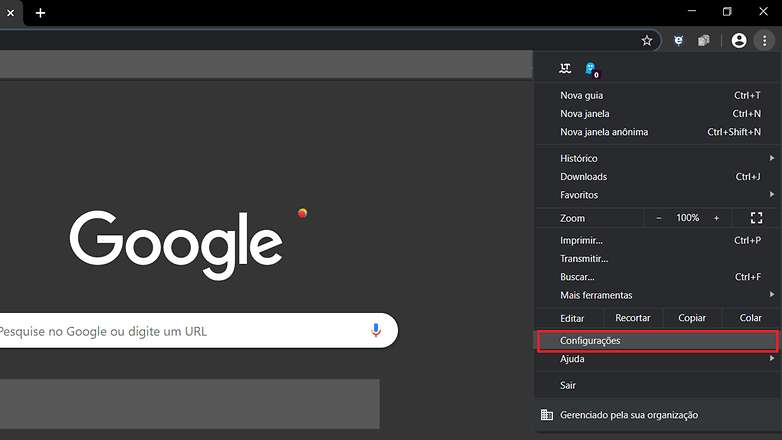Click the Colar button
Viewport: 782px width, 440px height.
(x=751, y=318)
